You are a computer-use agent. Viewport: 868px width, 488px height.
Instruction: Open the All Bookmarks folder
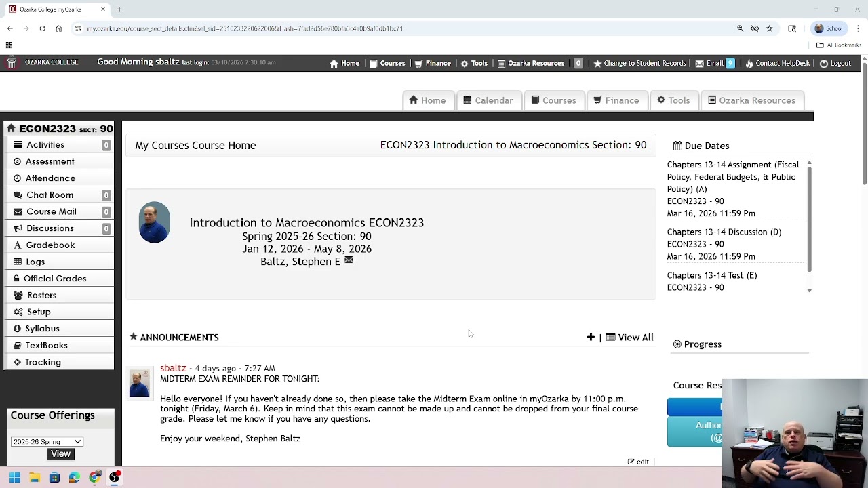click(x=839, y=45)
